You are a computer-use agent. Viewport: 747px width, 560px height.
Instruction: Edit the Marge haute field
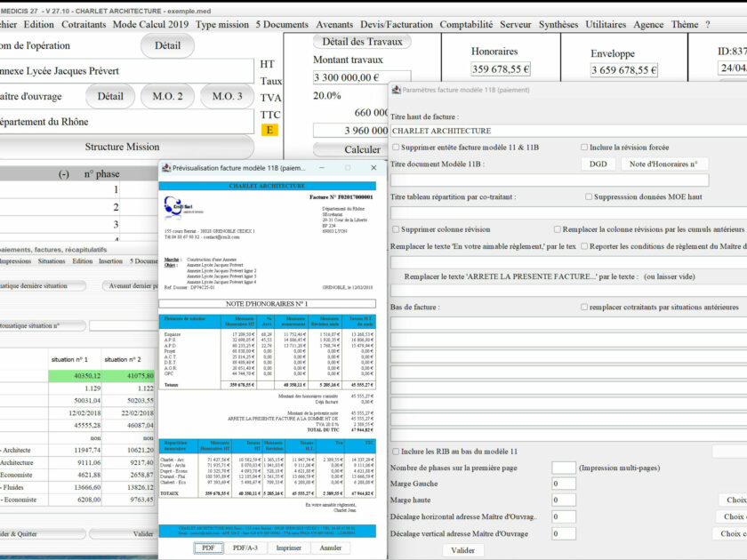pos(564,500)
